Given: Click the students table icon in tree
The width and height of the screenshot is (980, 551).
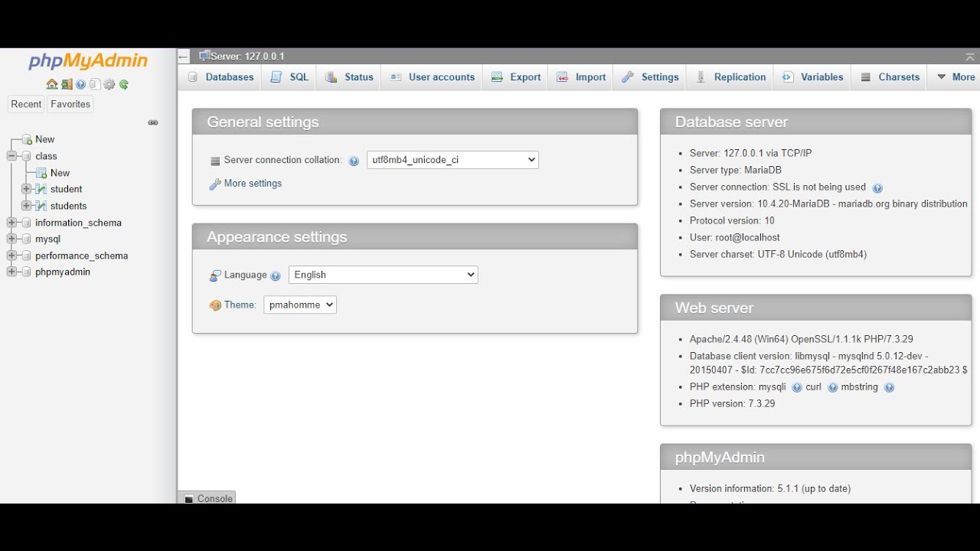Looking at the screenshot, I should coord(41,206).
